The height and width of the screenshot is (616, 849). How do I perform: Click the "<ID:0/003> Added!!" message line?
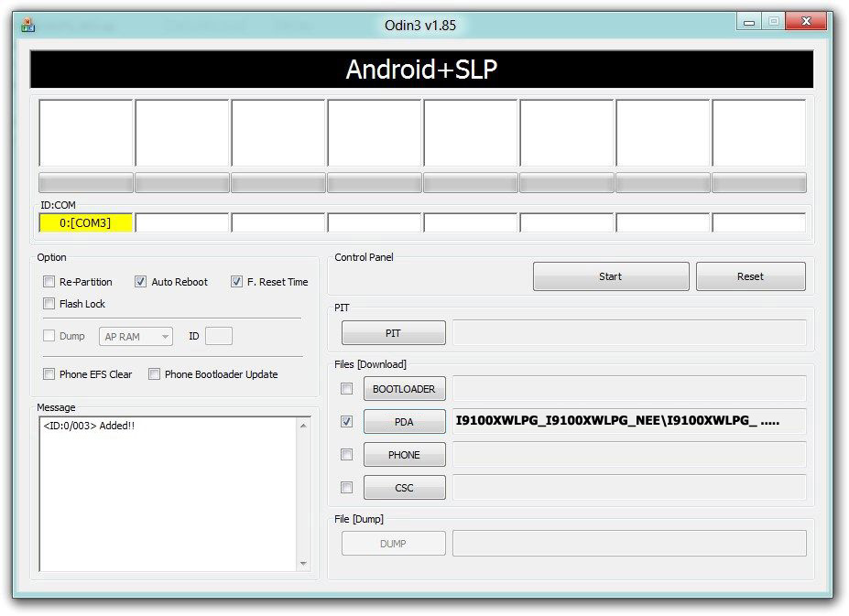click(89, 426)
